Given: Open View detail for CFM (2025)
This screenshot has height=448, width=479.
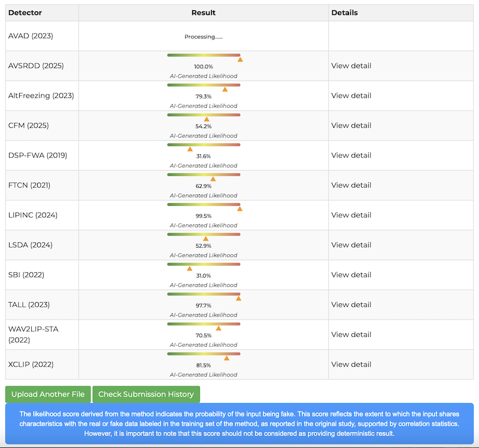Looking at the screenshot, I should coord(351,126).
